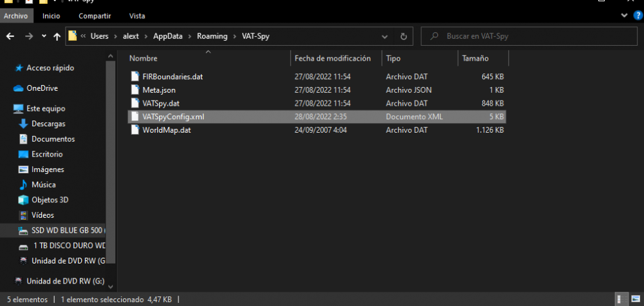Click the Back navigation arrow
Image resolution: width=644 pixels, height=306 pixels.
coord(10,37)
